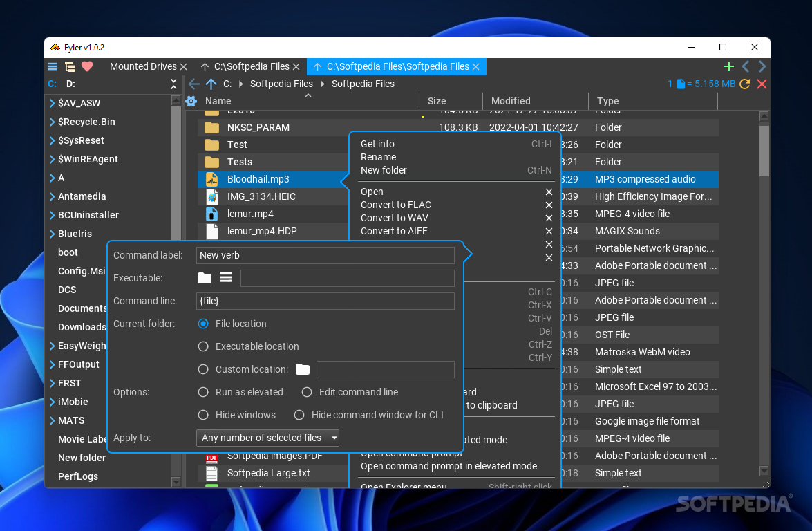Open the Apply to dropdown
The height and width of the screenshot is (531, 812).
pos(267,438)
